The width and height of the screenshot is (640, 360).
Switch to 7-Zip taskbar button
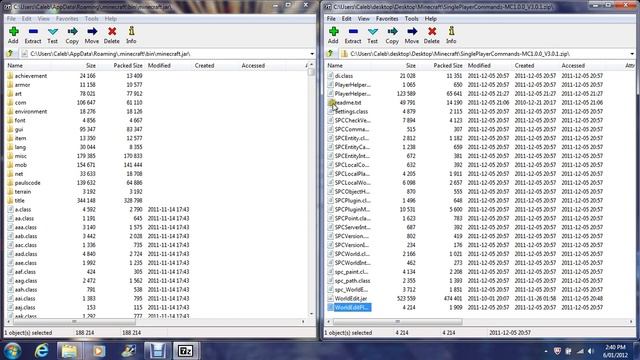pos(186,351)
